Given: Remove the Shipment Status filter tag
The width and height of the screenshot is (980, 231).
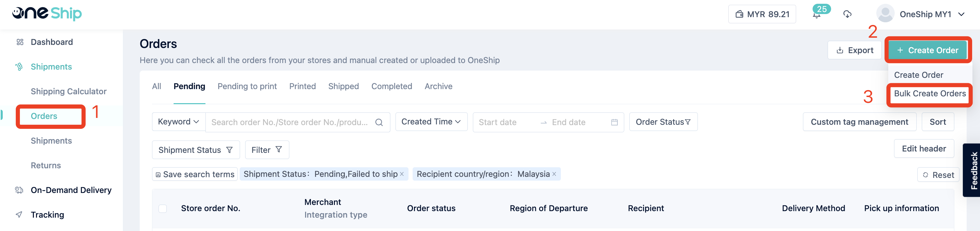Looking at the screenshot, I should tap(402, 174).
